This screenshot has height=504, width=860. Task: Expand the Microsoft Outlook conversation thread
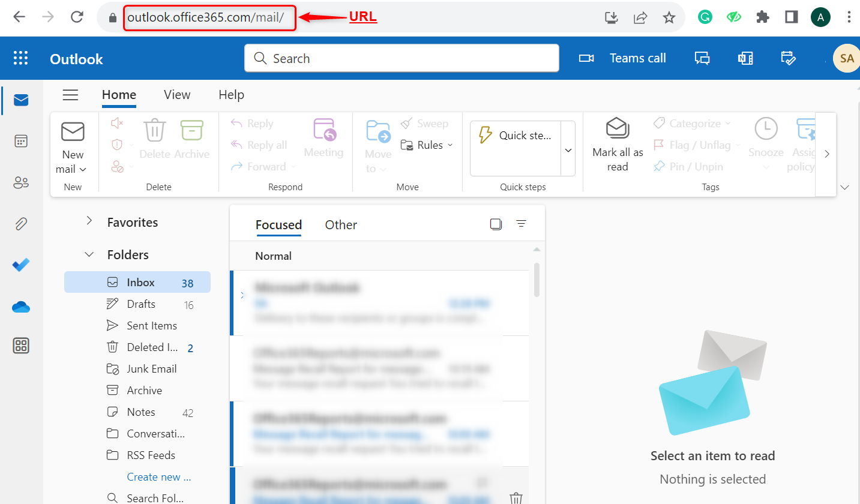(x=242, y=295)
